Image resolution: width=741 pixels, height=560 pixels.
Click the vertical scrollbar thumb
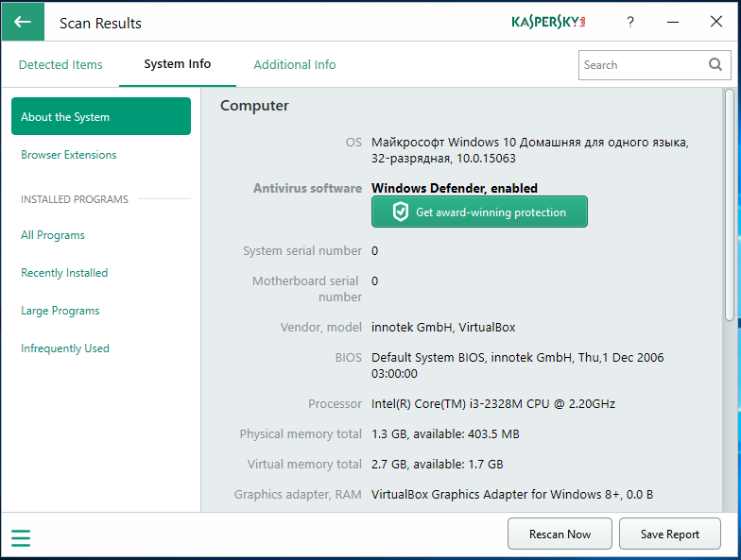click(730, 206)
